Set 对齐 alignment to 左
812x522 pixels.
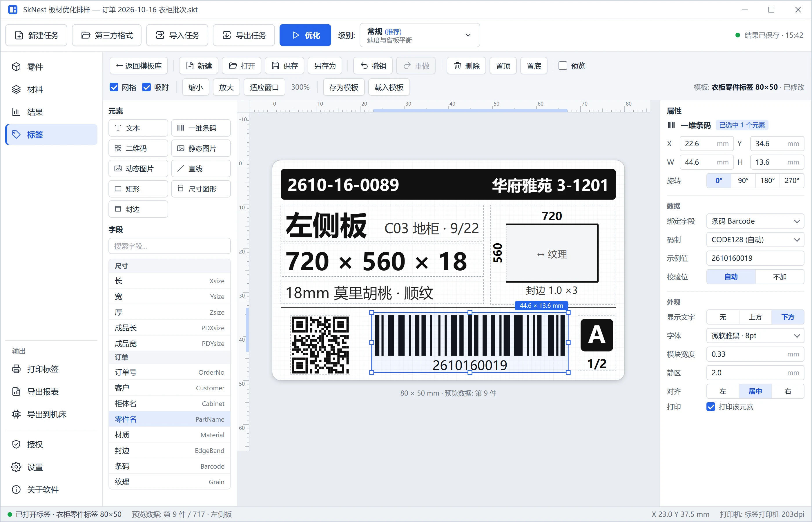pos(723,391)
